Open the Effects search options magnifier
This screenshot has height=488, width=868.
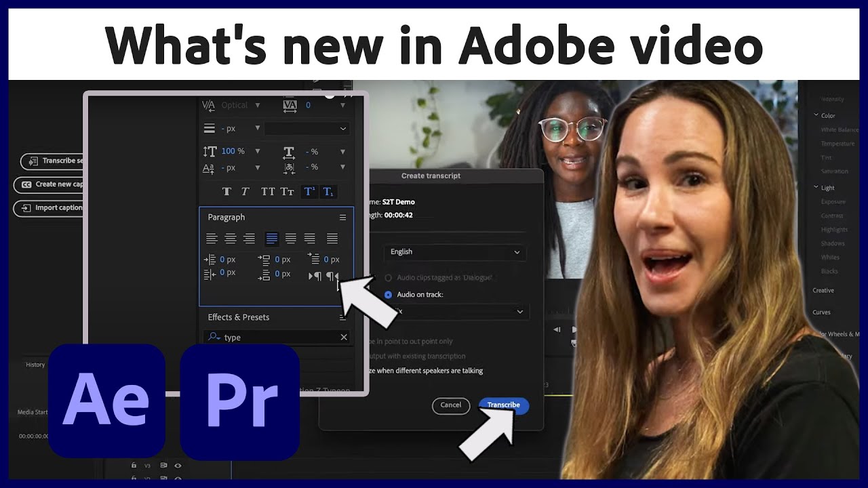[x=214, y=337]
